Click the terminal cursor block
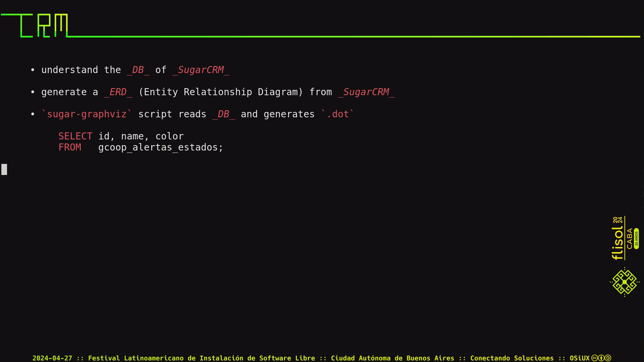This screenshot has width=644, height=362. (4, 169)
